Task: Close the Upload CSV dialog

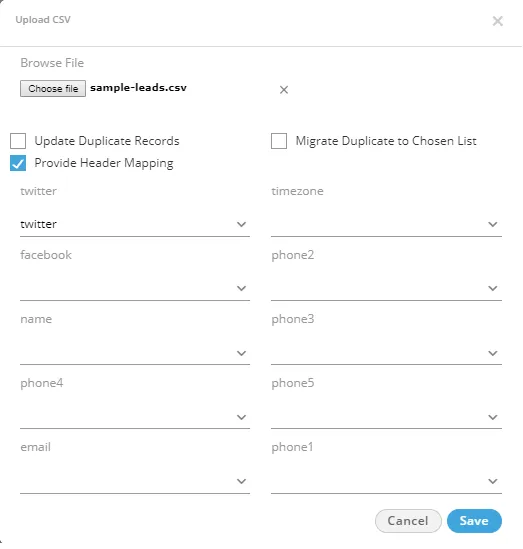Action: (x=497, y=21)
